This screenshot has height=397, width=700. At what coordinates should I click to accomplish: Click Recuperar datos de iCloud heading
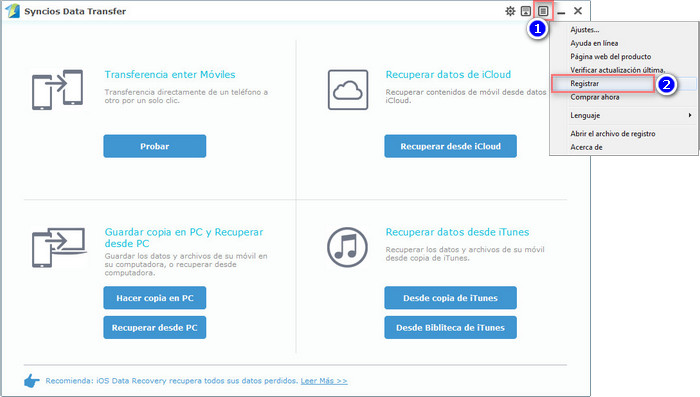tap(448, 75)
